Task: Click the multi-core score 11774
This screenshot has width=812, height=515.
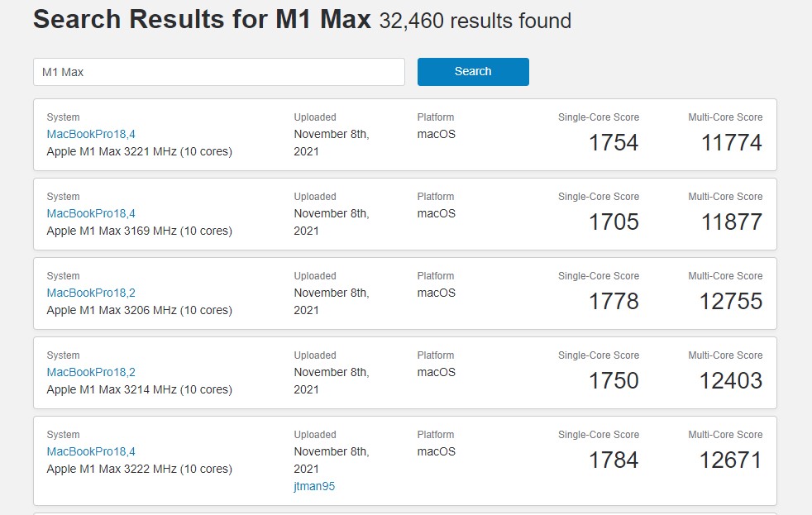Action: tap(732, 142)
